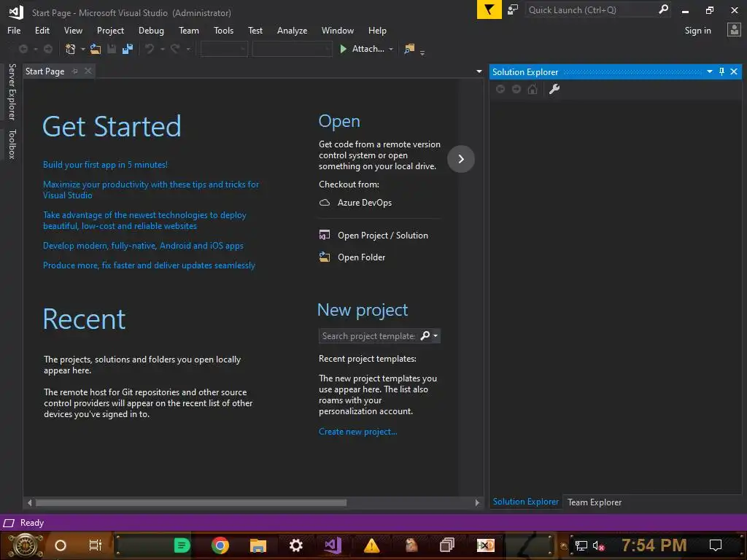This screenshot has width=747, height=560.
Task: Click the Open Folder icon
Action: pyautogui.click(x=325, y=257)
